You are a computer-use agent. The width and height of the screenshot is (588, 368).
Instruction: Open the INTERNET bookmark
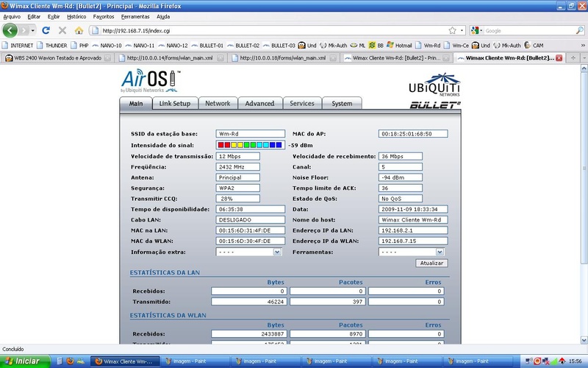pos(18,46)
